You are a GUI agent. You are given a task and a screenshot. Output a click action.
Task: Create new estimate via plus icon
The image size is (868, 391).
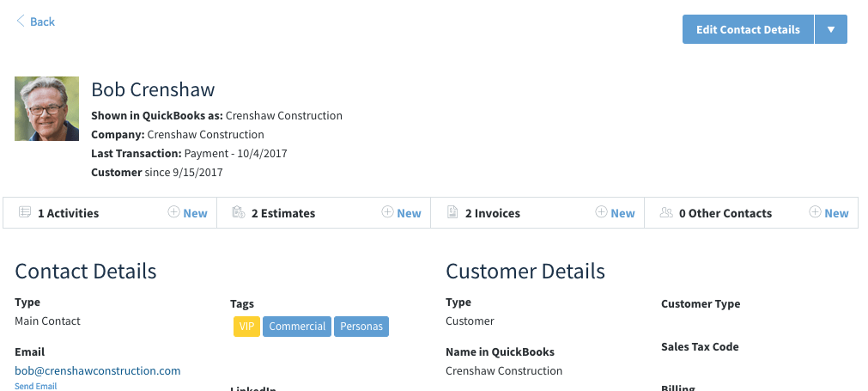pos(388,212)
